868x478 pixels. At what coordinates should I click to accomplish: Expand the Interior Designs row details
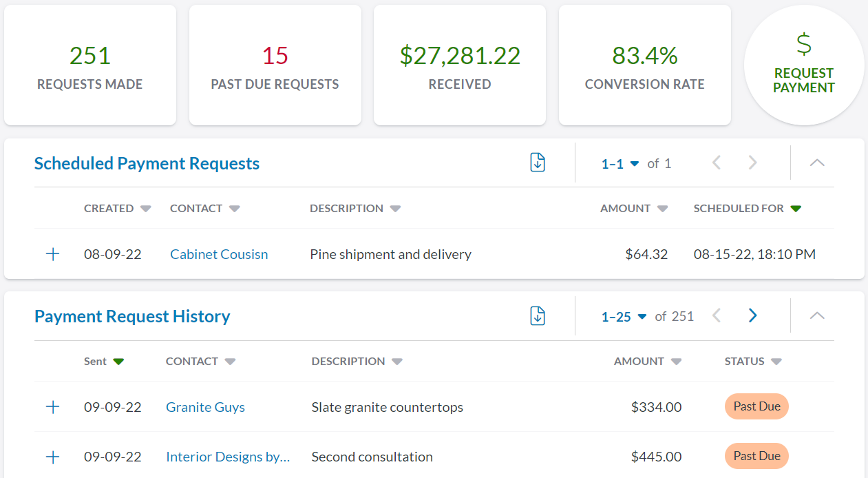[52, 457]
